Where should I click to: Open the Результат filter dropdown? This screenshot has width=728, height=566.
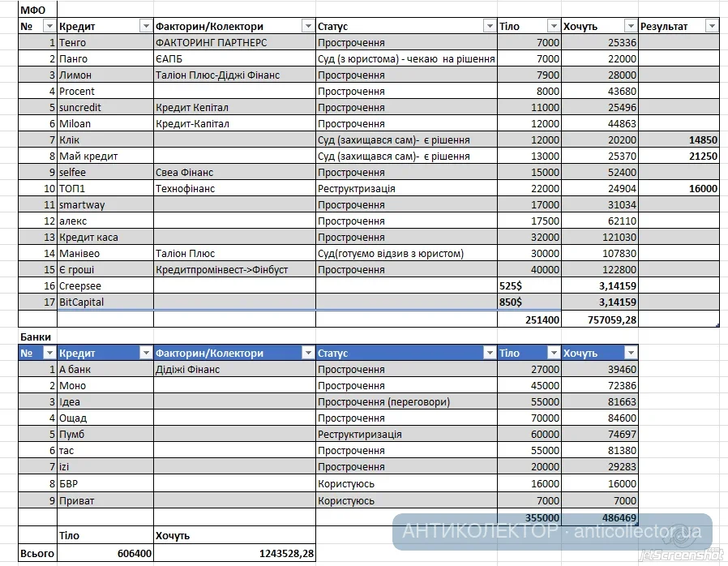pyautogui.click(x=712, y=26)
